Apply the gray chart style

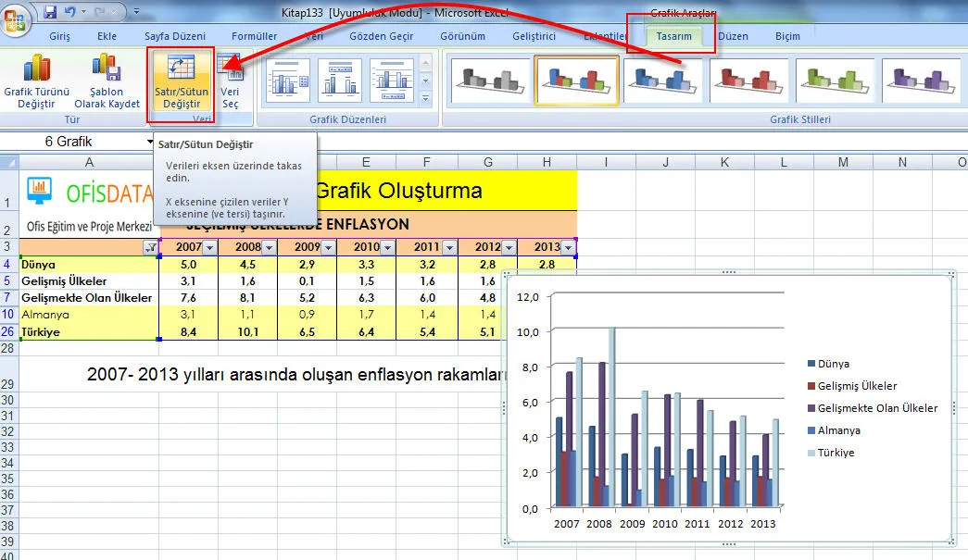pos(490,81)
